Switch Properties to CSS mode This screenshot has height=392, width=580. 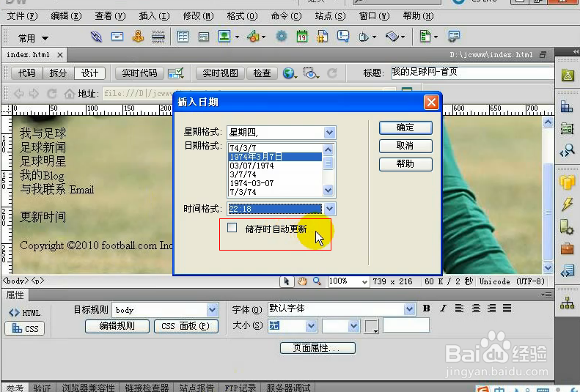point(24,328)
